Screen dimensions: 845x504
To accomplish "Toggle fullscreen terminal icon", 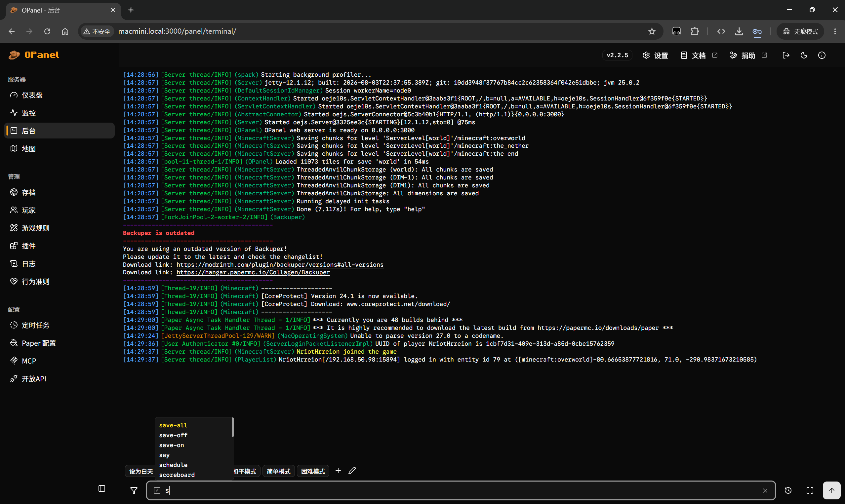I will [x=810, y=490].
